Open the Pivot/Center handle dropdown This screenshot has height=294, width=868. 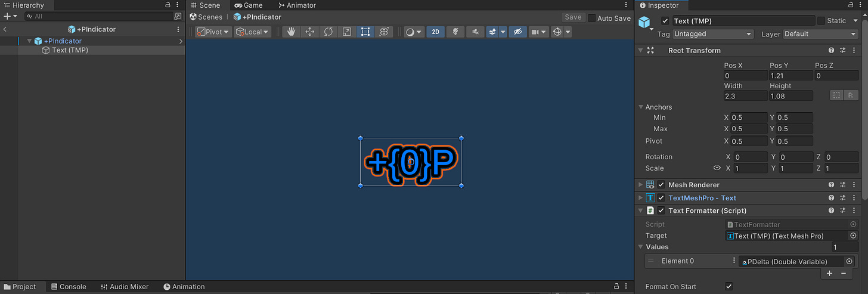point(213,32)
